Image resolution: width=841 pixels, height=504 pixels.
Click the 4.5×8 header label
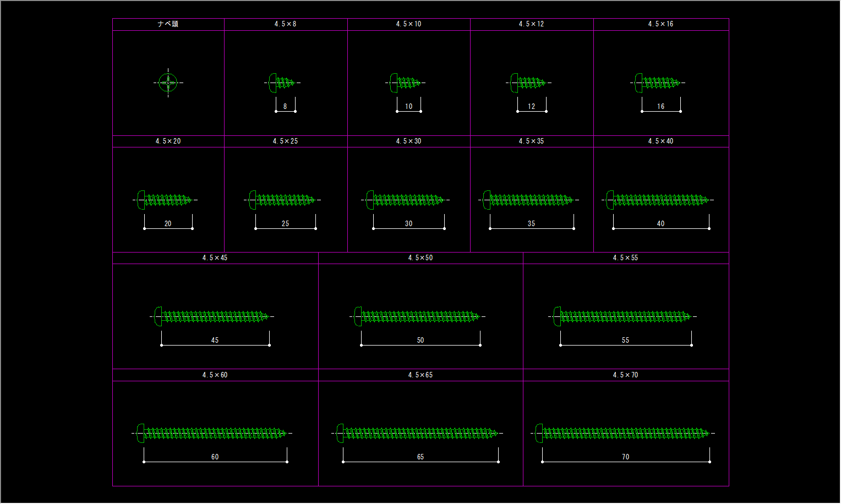point(285,24)
